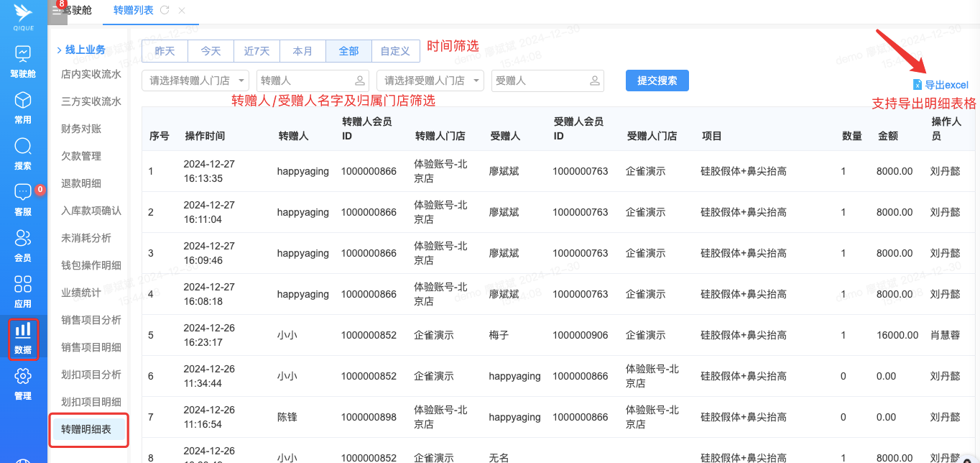Open the 客服 chat icon
The height and width of the screenshot is (463, 980).
coord(23,193)
